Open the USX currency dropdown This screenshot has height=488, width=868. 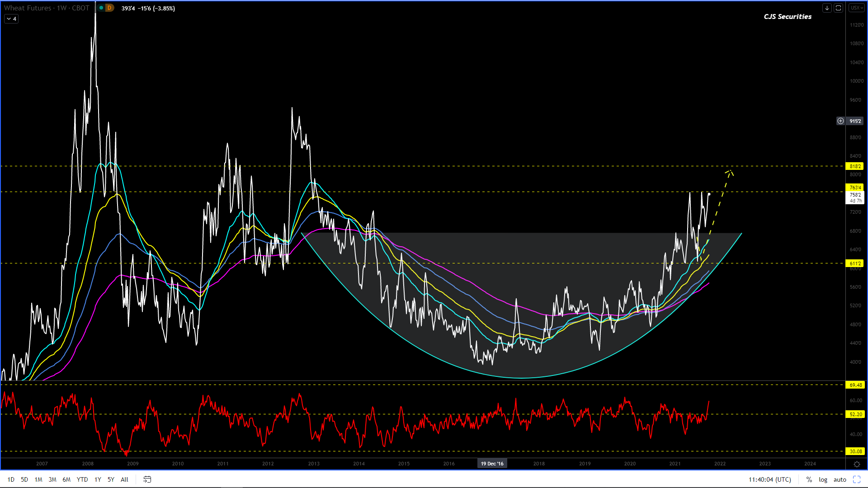pos(856,8)
